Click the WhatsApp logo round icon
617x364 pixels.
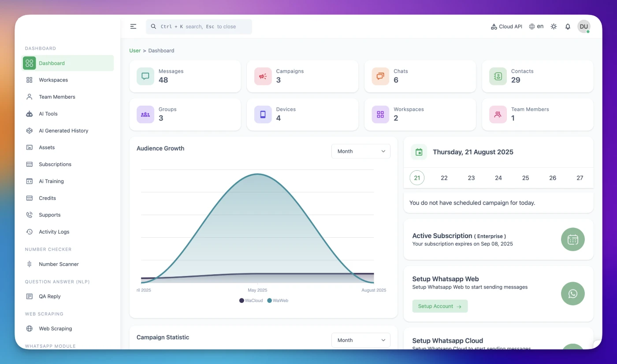point(572,294)
